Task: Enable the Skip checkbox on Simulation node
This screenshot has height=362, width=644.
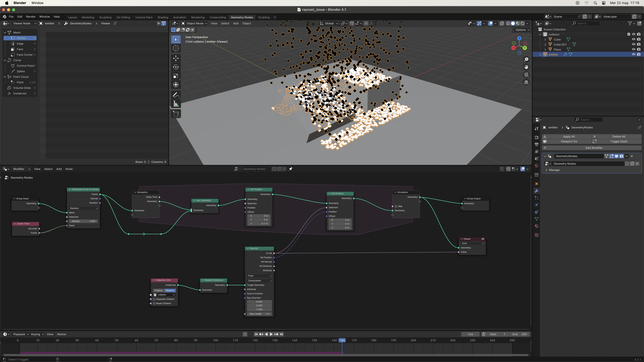Action: tap(396, 206)
